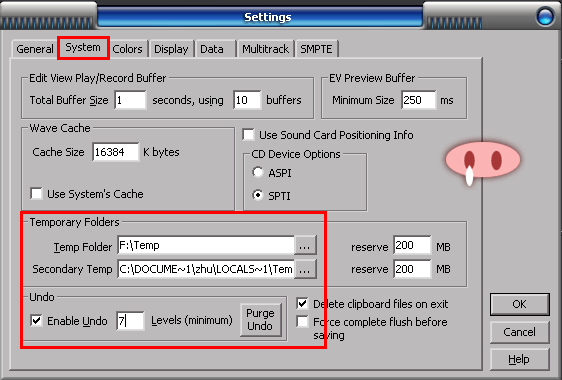Image resolution: width=562 pixels, height=380 pixels.
Task: Browse for Temp Folder with ellipsis button
Action: click(x=305, y=246)
